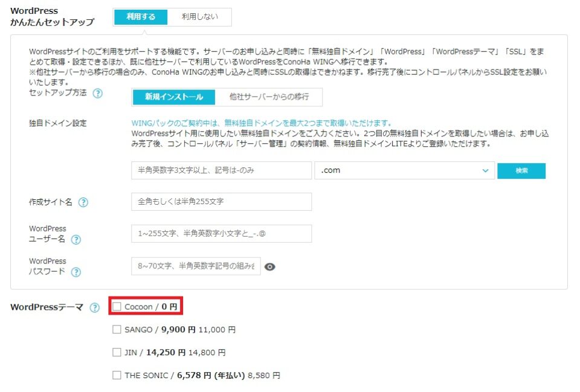
Task: Click the blue WINGパック free domain notice
Action: coord(261,123)
